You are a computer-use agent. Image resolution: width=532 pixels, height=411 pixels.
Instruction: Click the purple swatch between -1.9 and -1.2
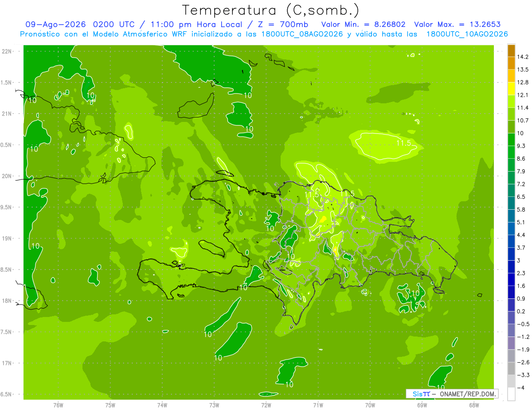511,343
